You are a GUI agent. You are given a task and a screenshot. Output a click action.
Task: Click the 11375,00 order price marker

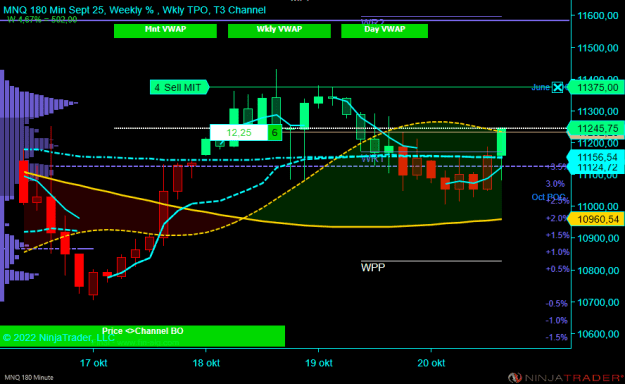click(596, 87)
